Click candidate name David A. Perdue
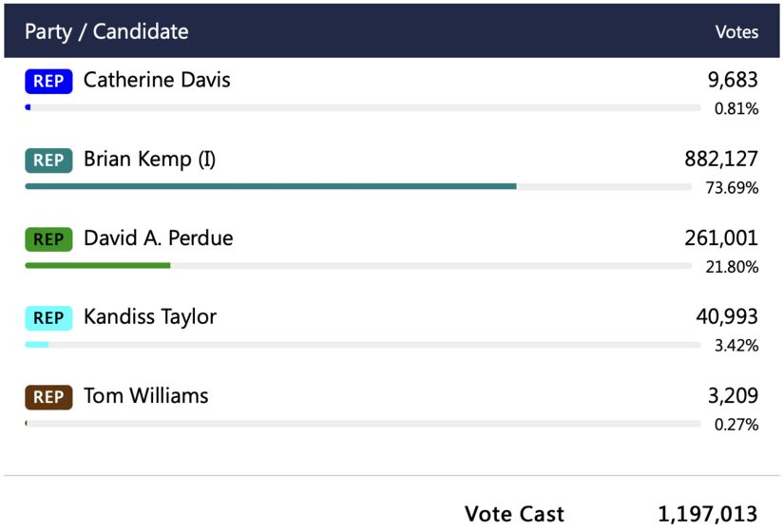Viewport: 784px width, 532px height. (x=158, y=238)
